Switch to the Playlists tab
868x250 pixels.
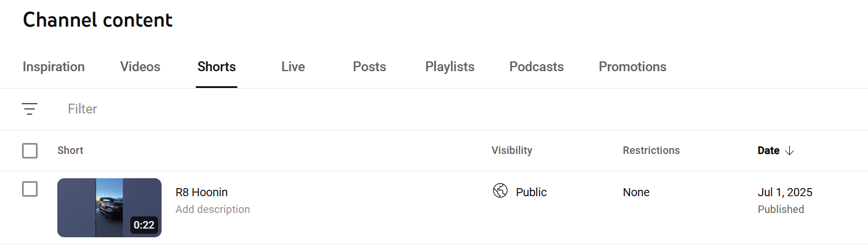pos(450,67)
